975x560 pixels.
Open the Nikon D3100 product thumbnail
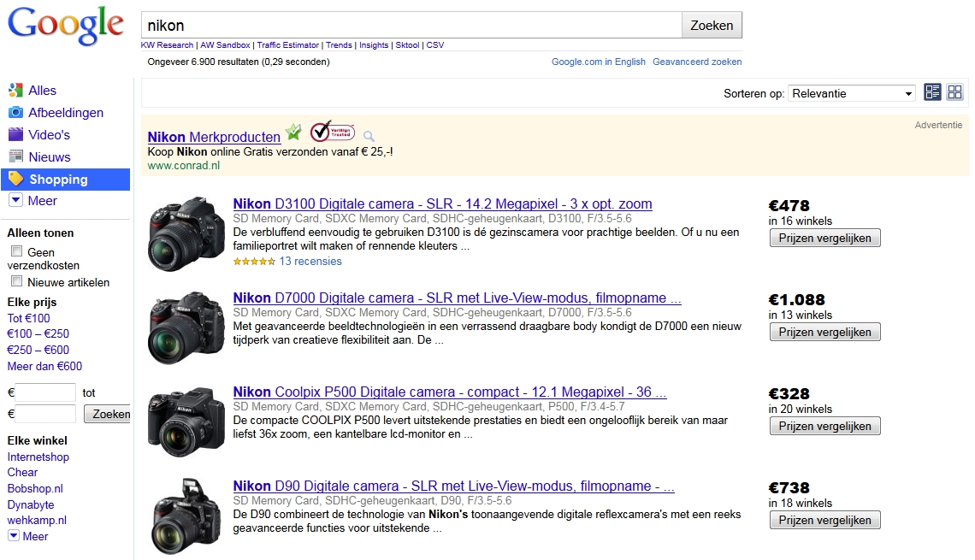click(x=186, y=233)
